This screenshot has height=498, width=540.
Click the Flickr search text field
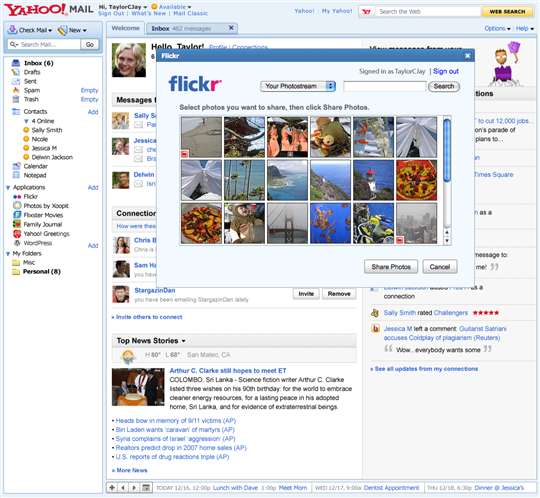385,86
